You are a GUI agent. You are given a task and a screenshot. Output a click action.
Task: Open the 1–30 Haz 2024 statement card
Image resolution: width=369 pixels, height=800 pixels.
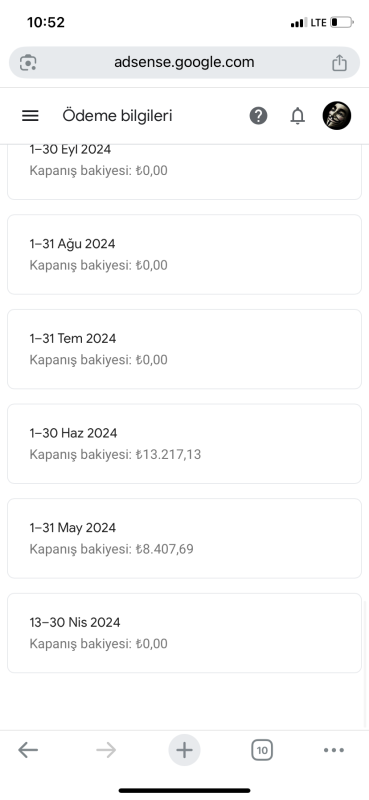tap(184, 444)
